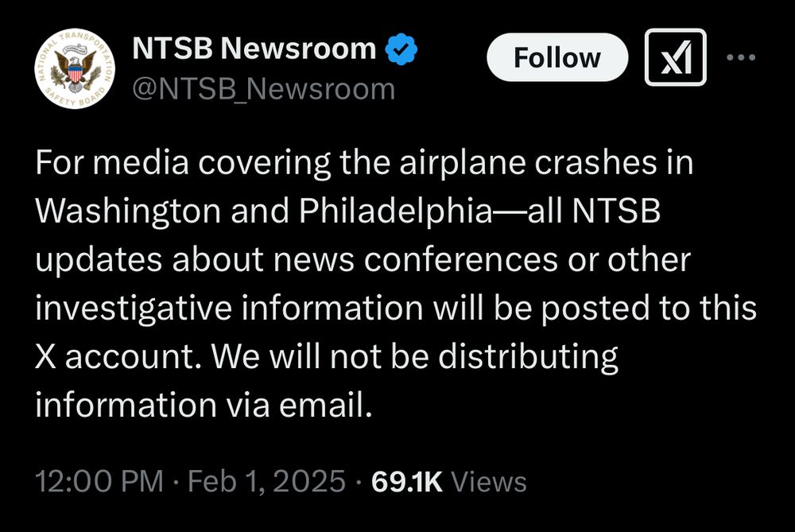This screenshot has width=795, height=532.
Task: Click the blue verified badge next to NTSB Newsroom
Action: coord(398,48)
